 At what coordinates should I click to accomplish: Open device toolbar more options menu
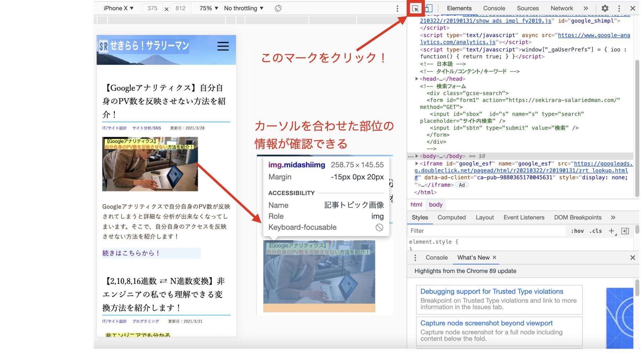pos(397,8)
